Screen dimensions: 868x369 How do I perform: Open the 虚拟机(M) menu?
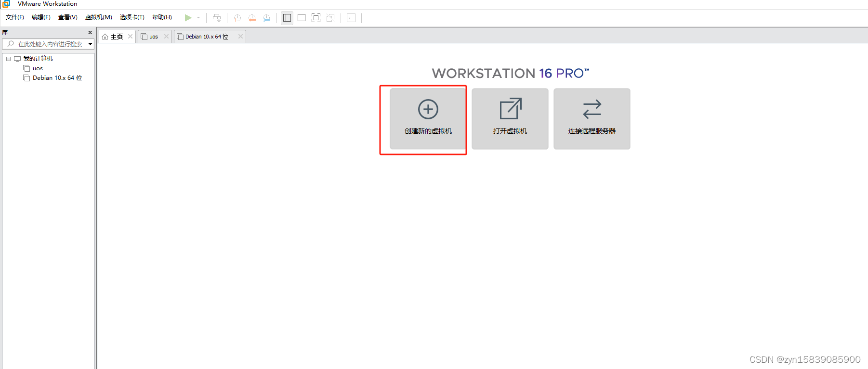pos(99,17)
